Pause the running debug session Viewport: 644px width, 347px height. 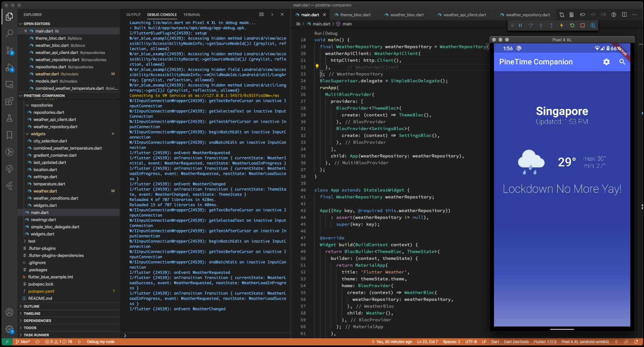coord(520,25)
